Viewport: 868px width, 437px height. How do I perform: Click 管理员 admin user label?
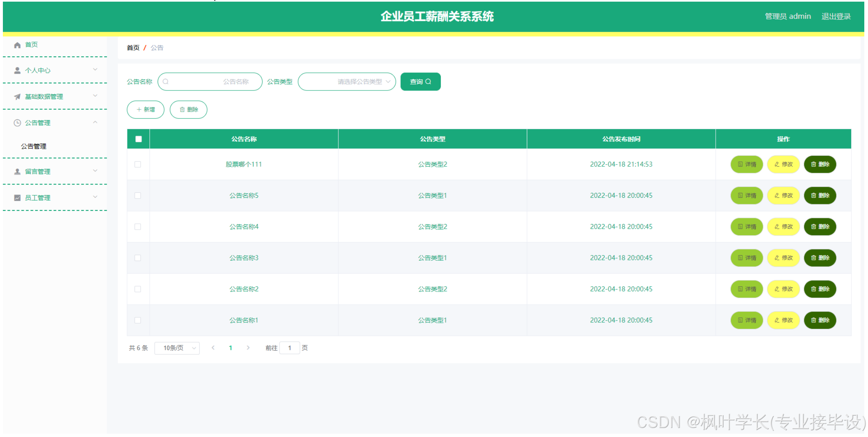(x=788, y=16)
